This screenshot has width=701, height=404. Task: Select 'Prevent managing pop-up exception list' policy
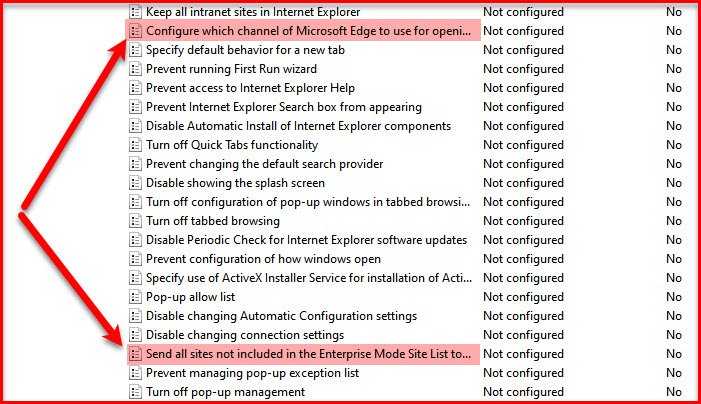252,373
